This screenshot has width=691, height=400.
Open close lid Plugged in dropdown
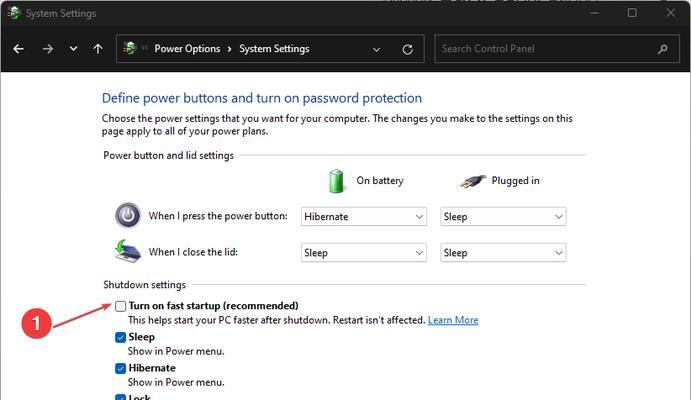coord(503,252)
